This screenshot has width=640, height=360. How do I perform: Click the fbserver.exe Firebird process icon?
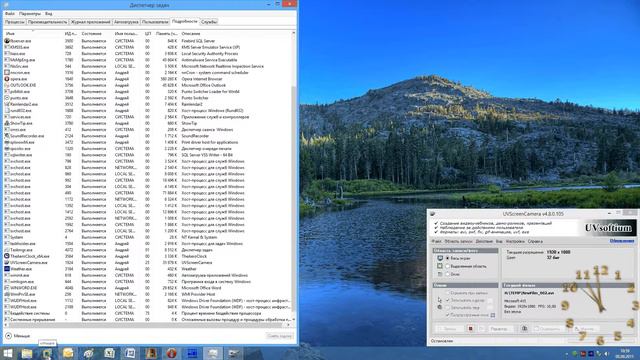tap(7, 41)
